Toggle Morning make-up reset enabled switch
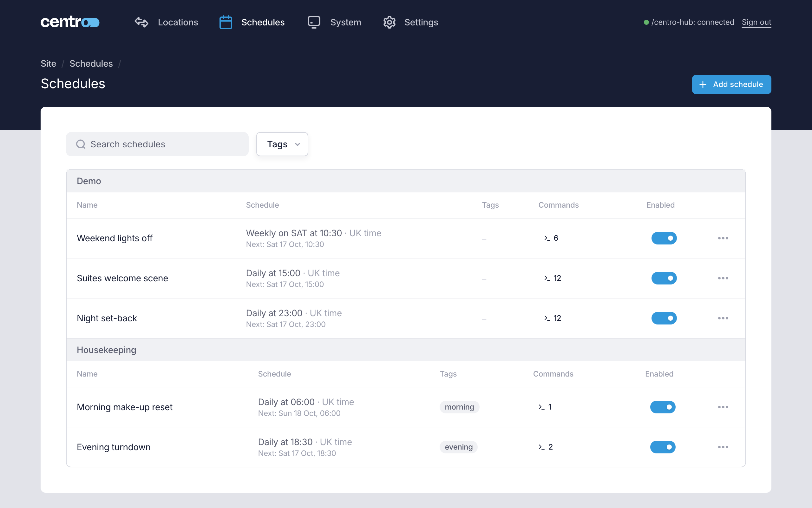The height and width of the screenshot is (508, 812). click(x=663, y=407)
